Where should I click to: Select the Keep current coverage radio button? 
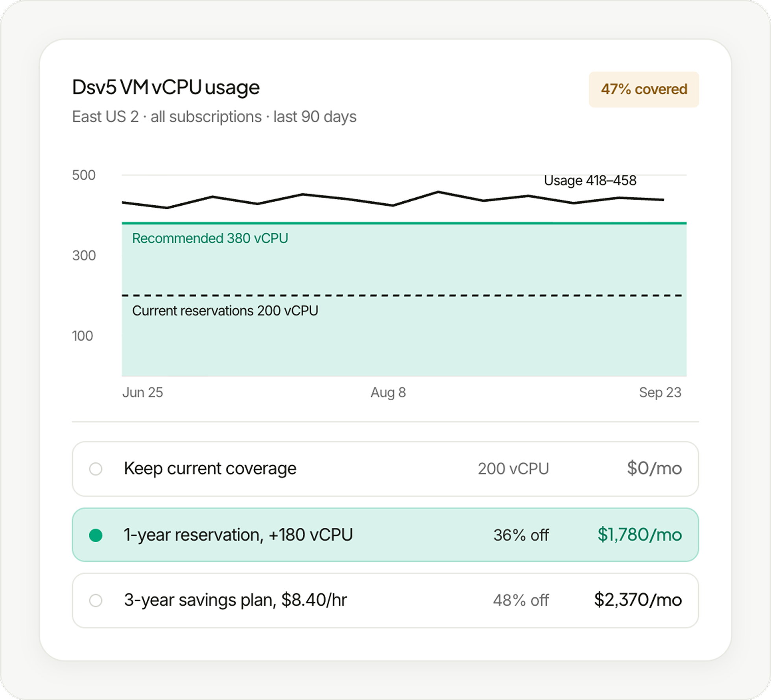[96, 469]
